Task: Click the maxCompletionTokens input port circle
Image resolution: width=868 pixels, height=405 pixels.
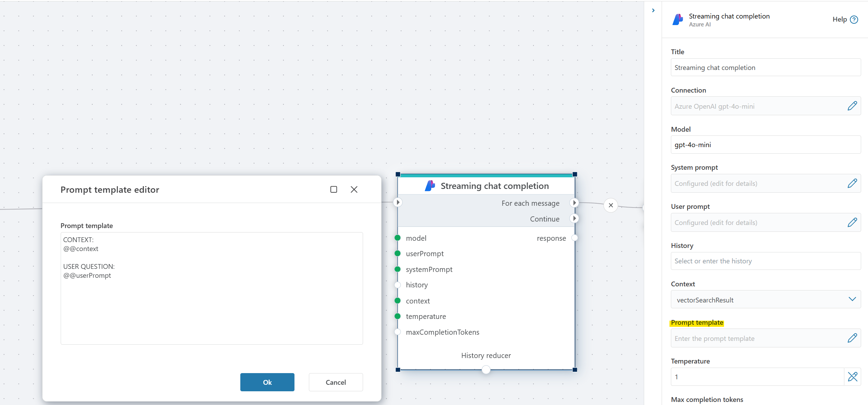Action: point(398,332)
